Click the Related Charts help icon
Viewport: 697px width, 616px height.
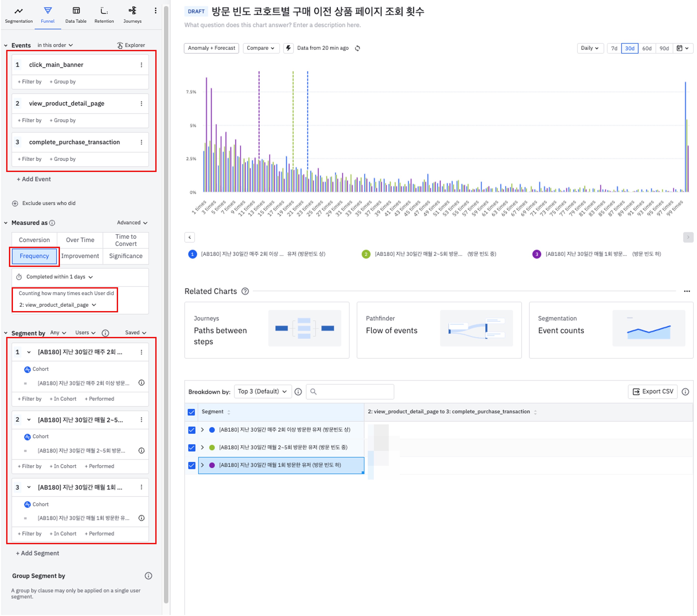tap(245, 291)
